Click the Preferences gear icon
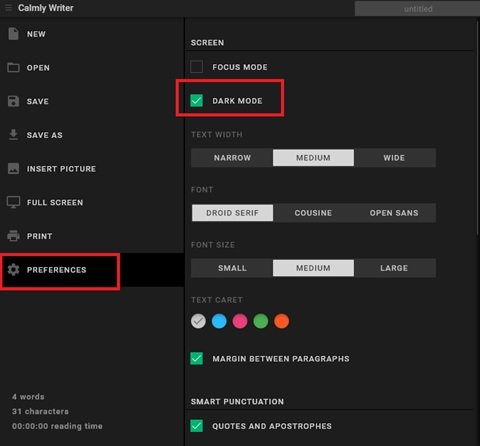 [x=13, y=270]
